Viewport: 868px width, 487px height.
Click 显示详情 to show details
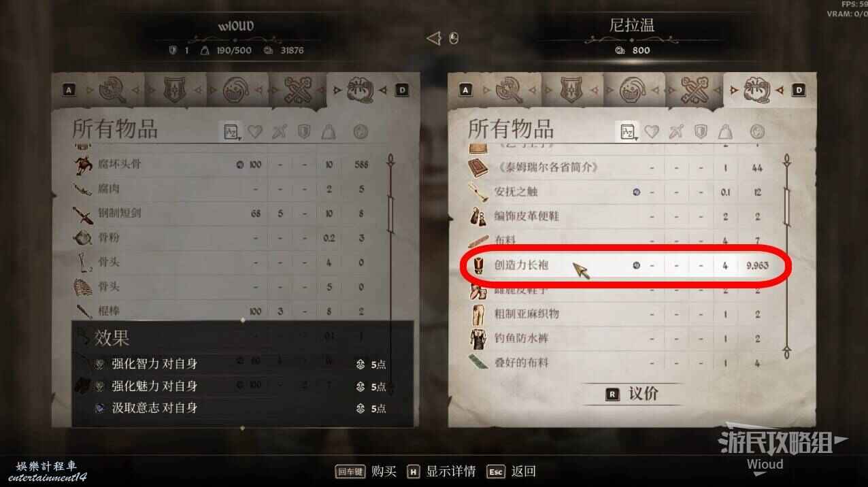[440, 471]
